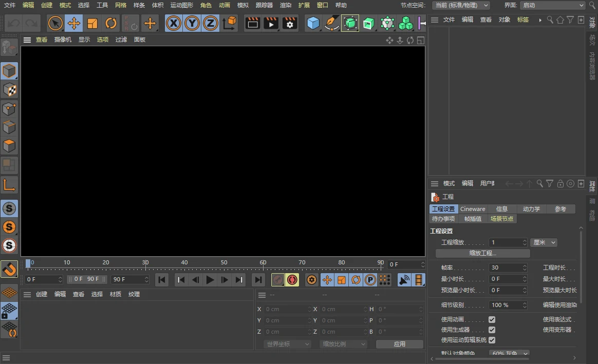Select the Rotate tool
This screenshot has width=598, height=364.
tap(111, 23)
